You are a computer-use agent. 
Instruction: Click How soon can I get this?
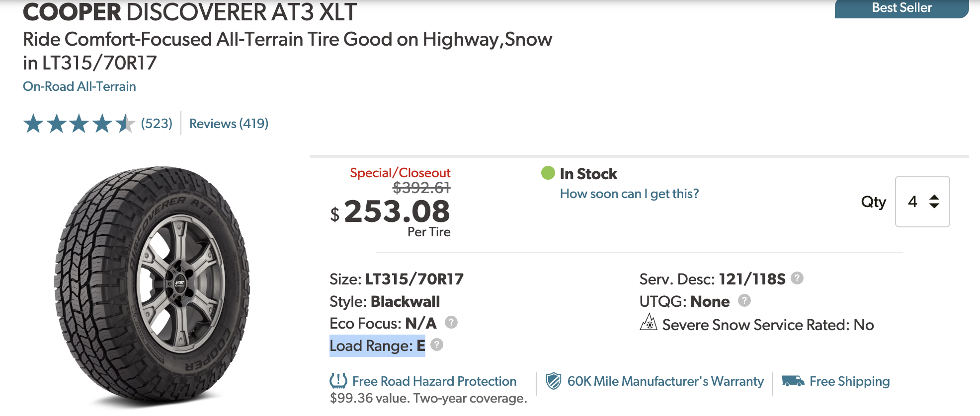pyautogui.click(x=629, y=194)
